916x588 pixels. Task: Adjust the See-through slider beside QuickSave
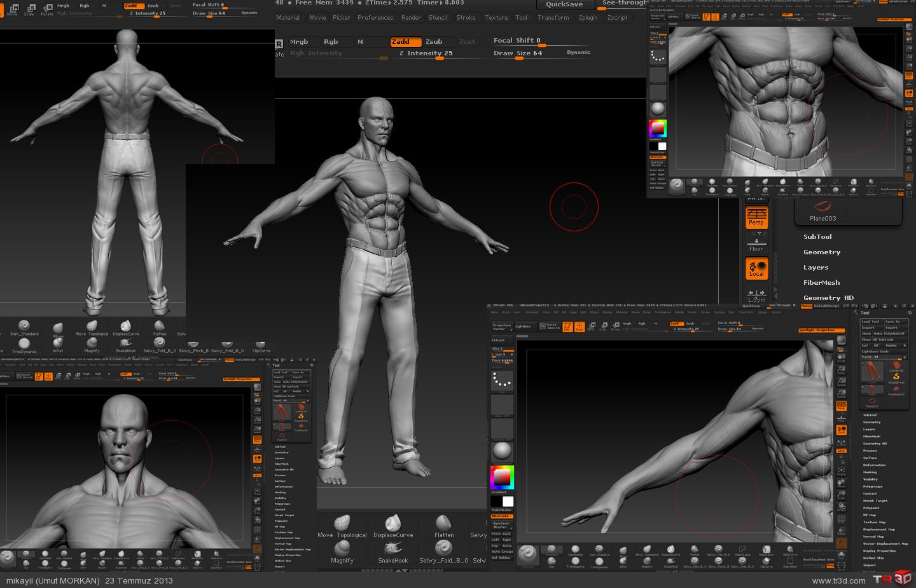coord(625,4)
